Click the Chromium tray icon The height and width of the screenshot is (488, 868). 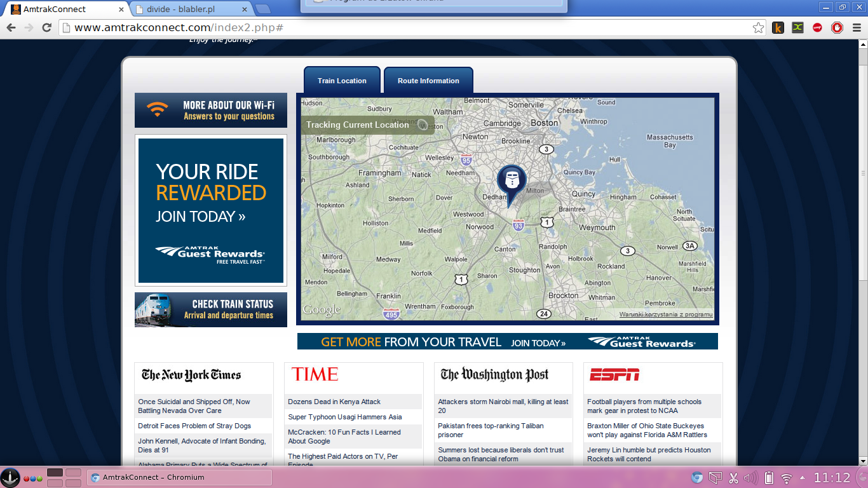coord(697,478)
